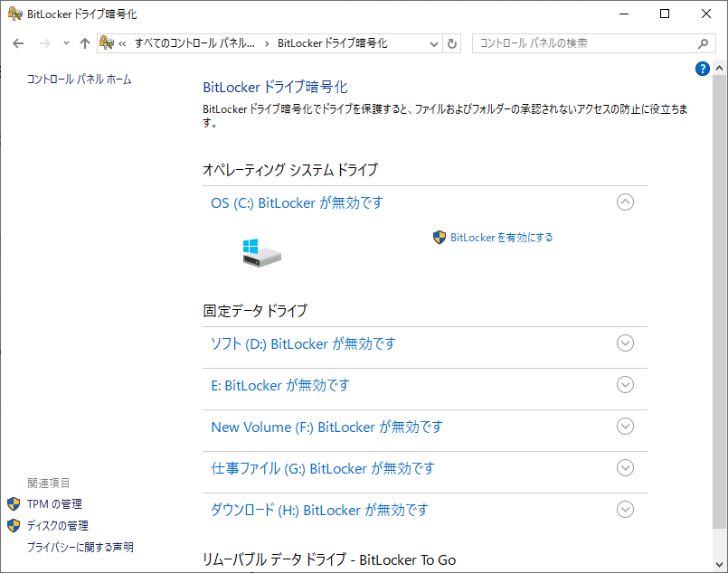
Task: Click ソフト (D:) BitLocker が無効です heading
Action: click(x=303, y=343)
